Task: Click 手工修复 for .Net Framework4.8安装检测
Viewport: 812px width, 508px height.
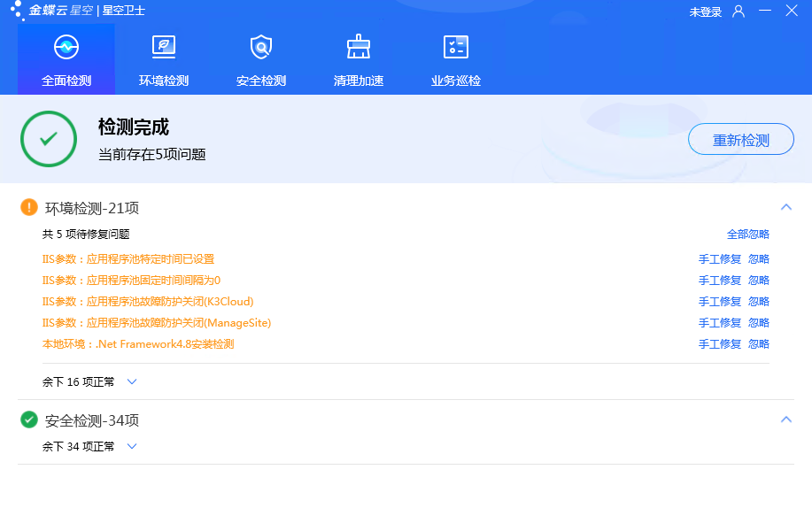Action: pyautogui.click(x=719, y=344)
